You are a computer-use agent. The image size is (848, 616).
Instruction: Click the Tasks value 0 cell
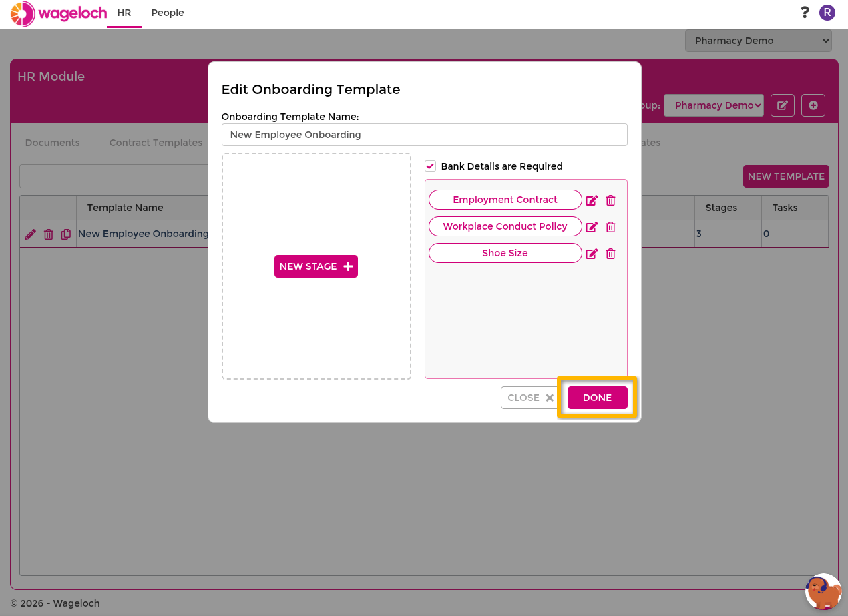tap(795, 234)
